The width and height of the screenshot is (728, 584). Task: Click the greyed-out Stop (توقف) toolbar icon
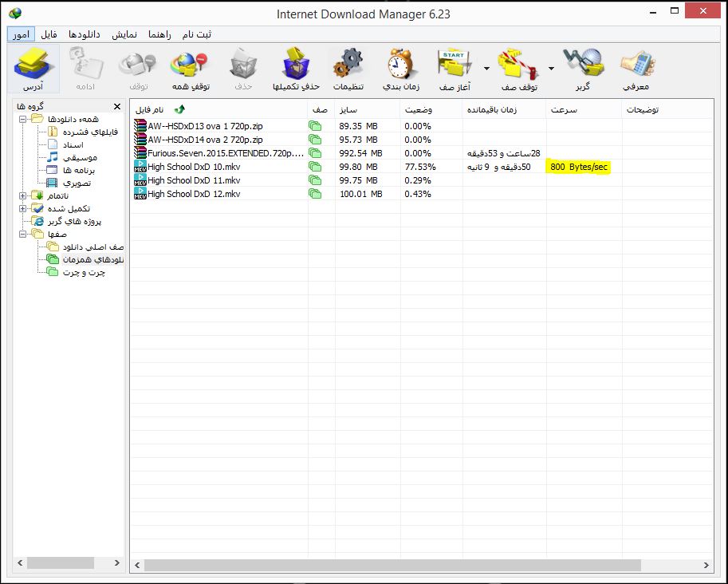[138, 64]
